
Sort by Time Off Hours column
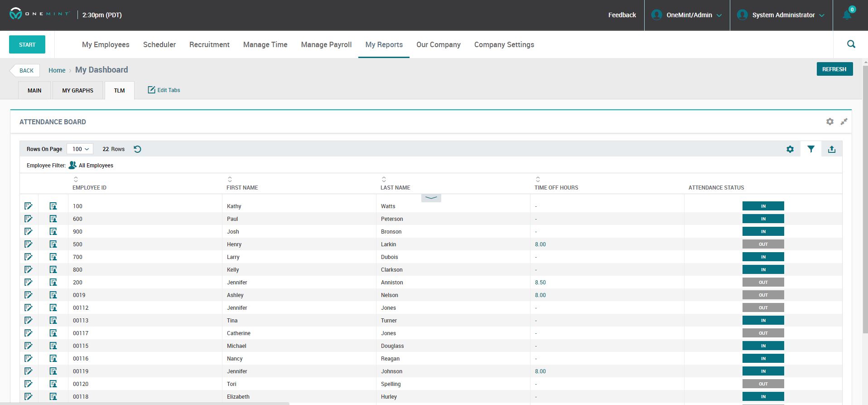tap(538, 180)
